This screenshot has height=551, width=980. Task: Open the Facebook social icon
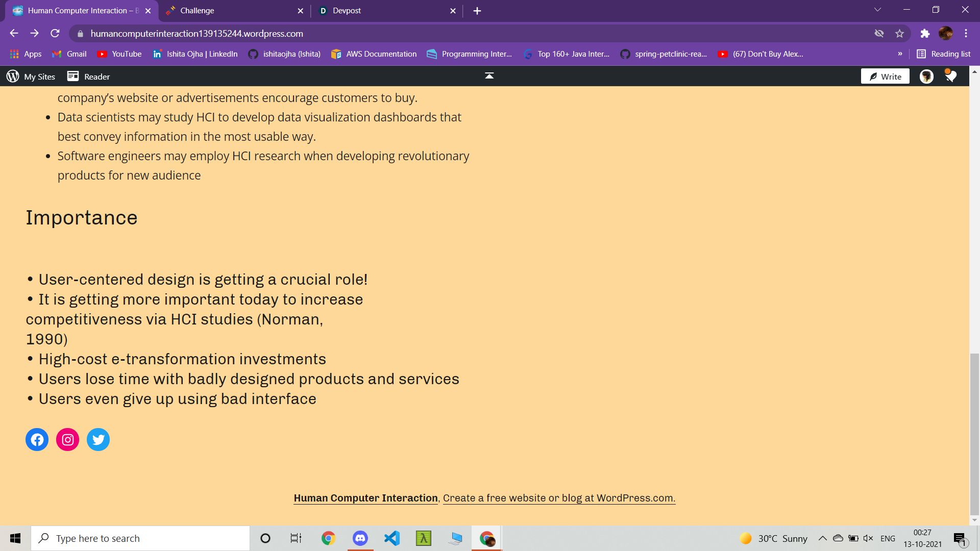tap(37, 439)
